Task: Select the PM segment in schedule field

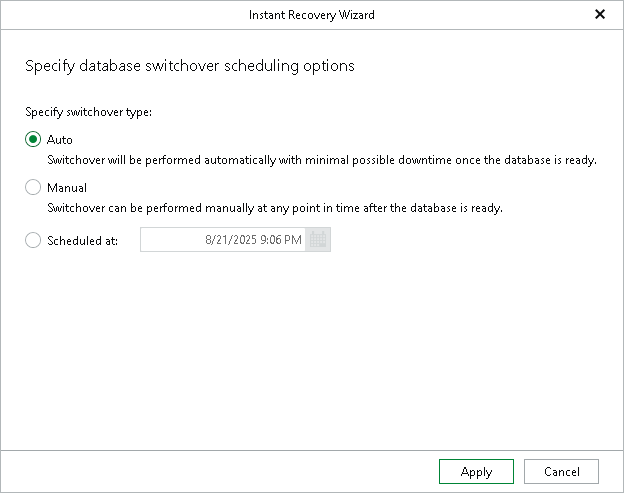Action: click(293, 240)
